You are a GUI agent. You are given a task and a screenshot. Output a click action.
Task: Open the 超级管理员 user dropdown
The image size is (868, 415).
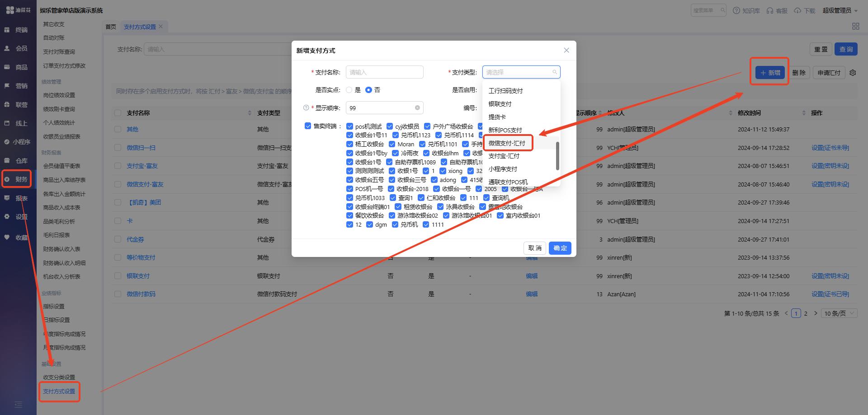pos(840,10)
